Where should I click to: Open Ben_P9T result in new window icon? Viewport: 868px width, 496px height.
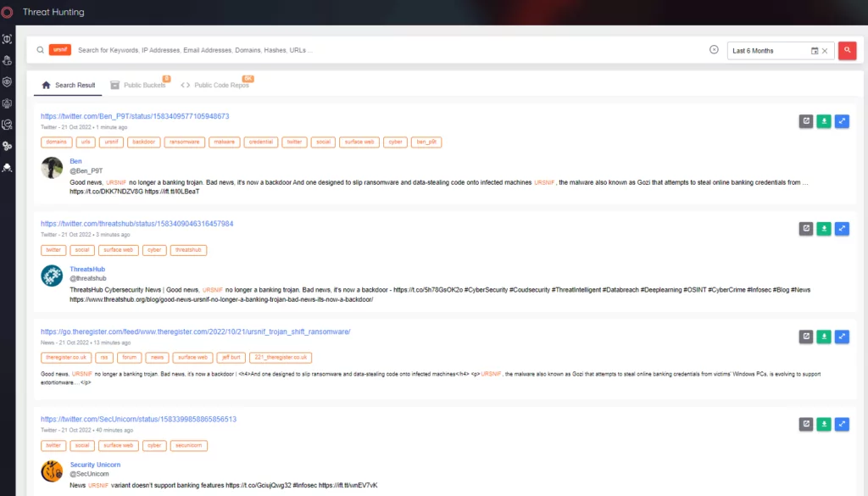tap(806, 121)
